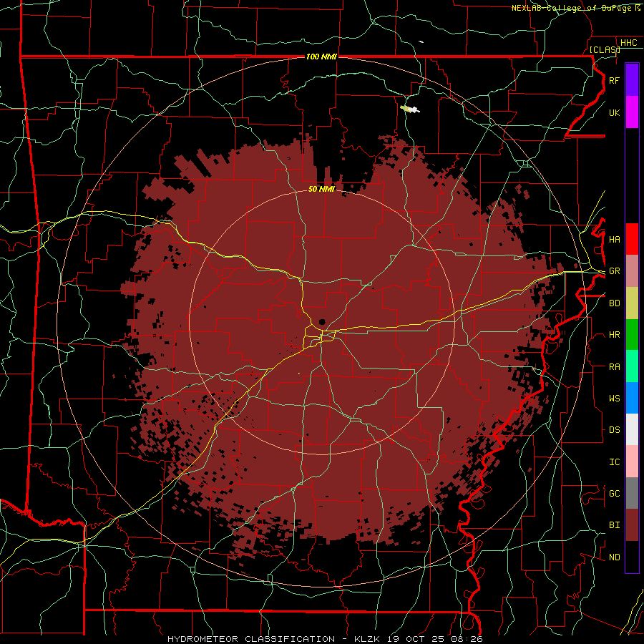Click the WS legend label
Image resolution: width=644 pixels, height=644 pixels.
tap(614, 398)
